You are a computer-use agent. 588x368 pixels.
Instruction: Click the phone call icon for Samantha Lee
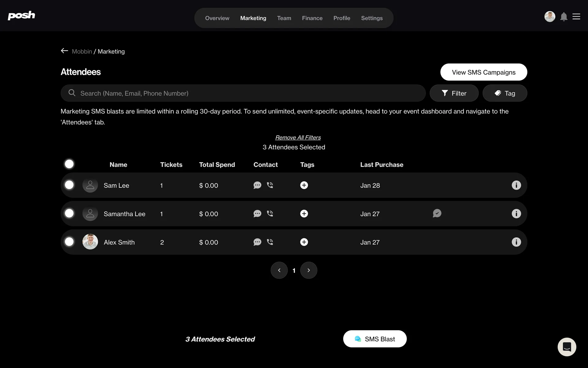(270, 213)
